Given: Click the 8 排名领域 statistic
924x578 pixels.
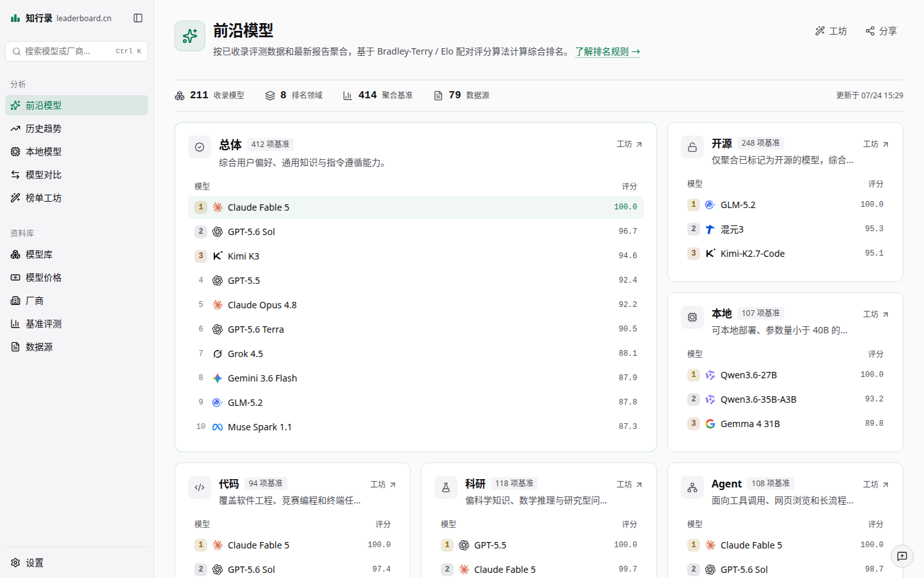Looking at the screenshot, I should point(294,95).
